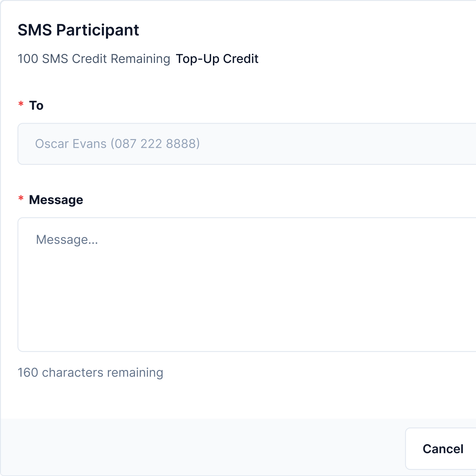476x476 pixels.
Task: Click the number 100 in the credit line
Action: click(x=28, y=59)
